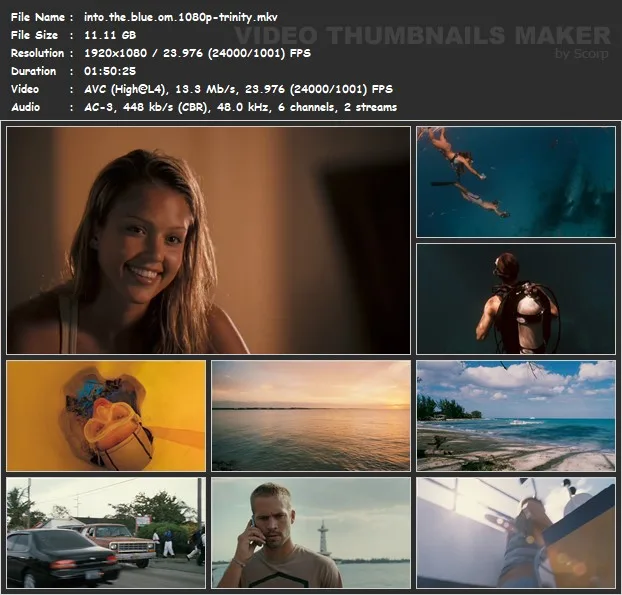
Task: Select the boat deck low-angle thumbnail
Action: (516, 532)
